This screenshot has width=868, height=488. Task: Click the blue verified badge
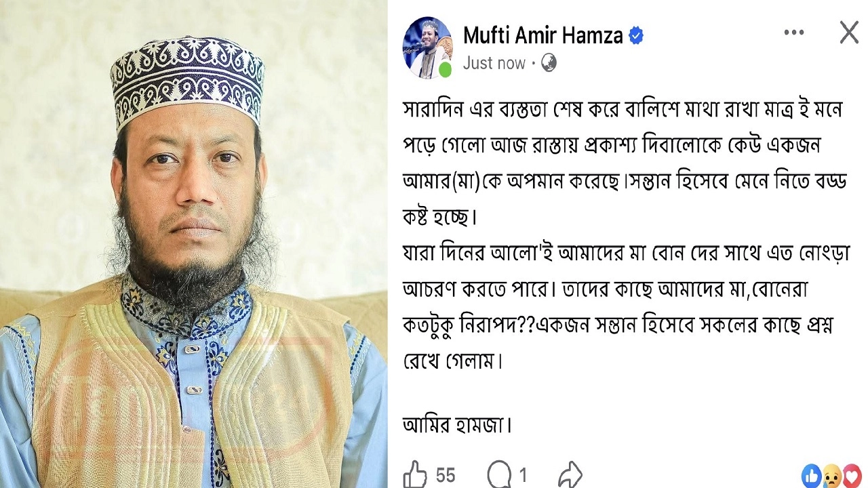point(636,36)
